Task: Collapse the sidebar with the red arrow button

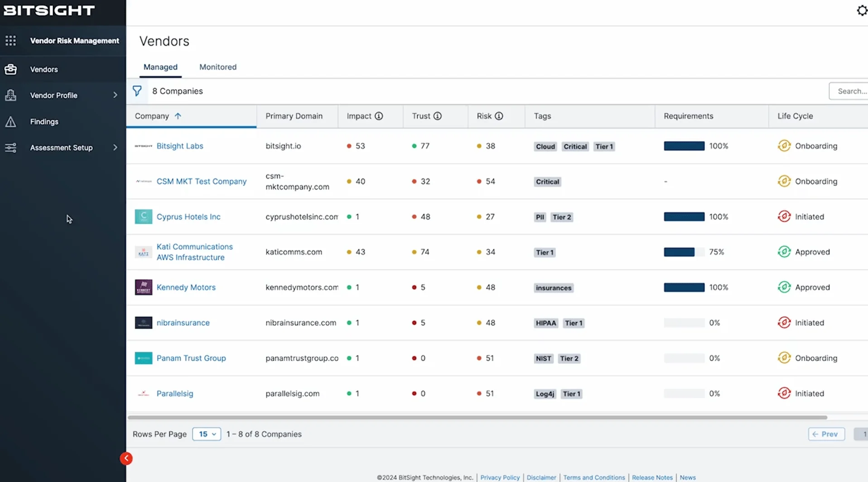Action: click(x=126, y=458)
